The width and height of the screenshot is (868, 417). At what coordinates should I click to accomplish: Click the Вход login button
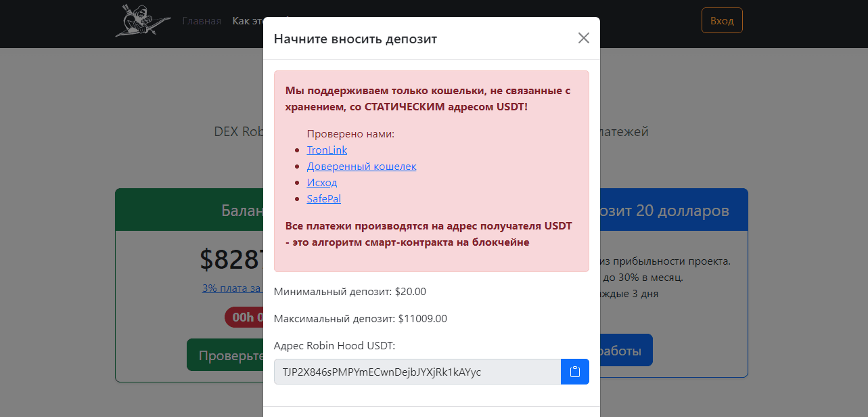click(722, 21)
